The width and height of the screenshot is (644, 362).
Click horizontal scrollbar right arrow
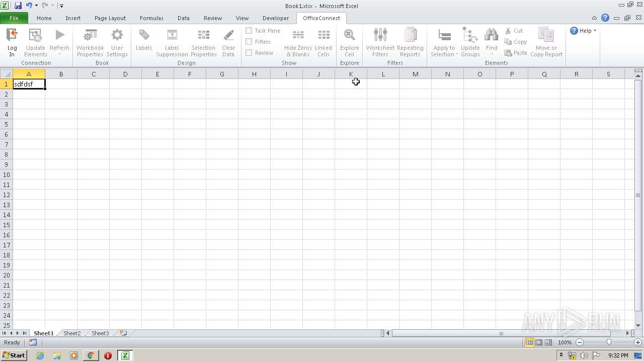click(x=627, y=333)
